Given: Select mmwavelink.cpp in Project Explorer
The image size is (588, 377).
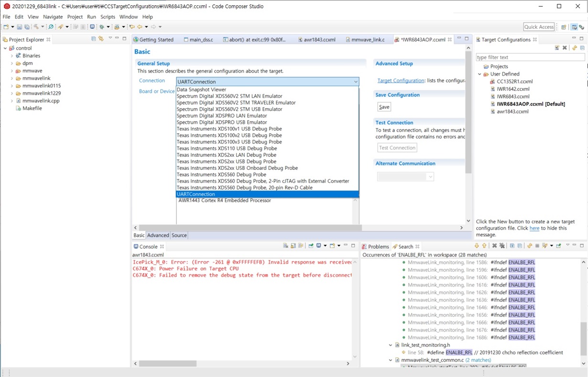Looking at the screenshot, I should click(41, 101).
